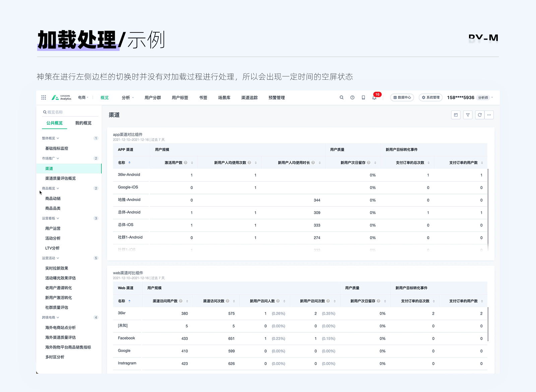Refresh the 渠道 dashboard
This screenshot has width=536, height=392.
click(x=480, y=115)
